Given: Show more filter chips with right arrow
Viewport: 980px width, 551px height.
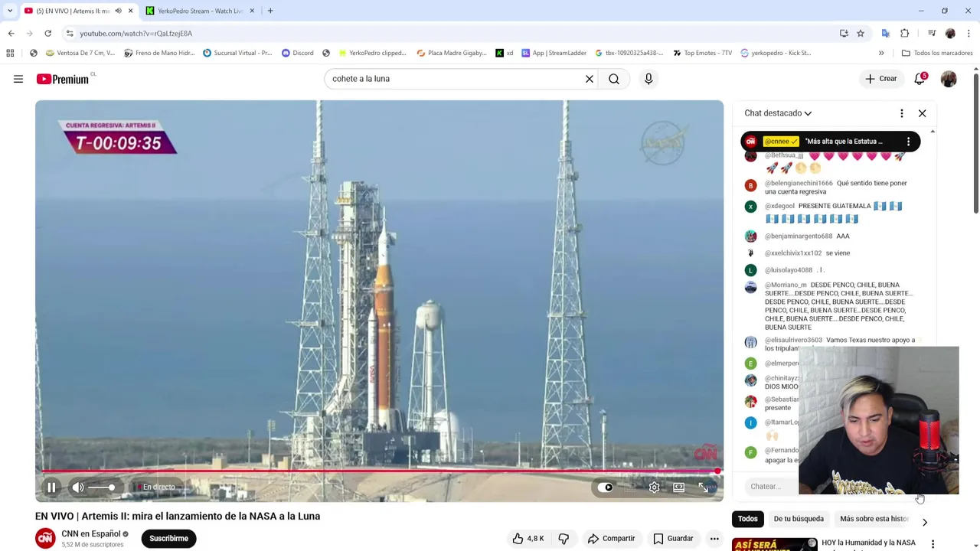Looking at the screenshot, I should [x=924, y=522].
